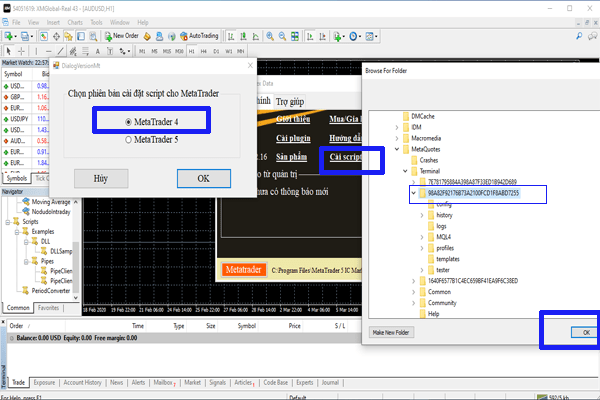Expand the Macromedia folder chevron
Image resolution: width=600 pixels, height=400 pixels.
(x=397, y=138)
